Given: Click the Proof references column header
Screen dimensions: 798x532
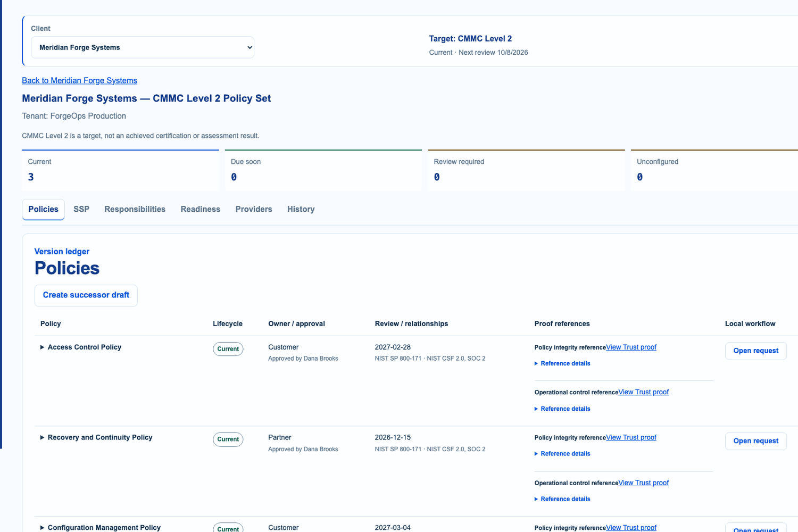Looking at the screenshot, I should (x=562, y=323).
